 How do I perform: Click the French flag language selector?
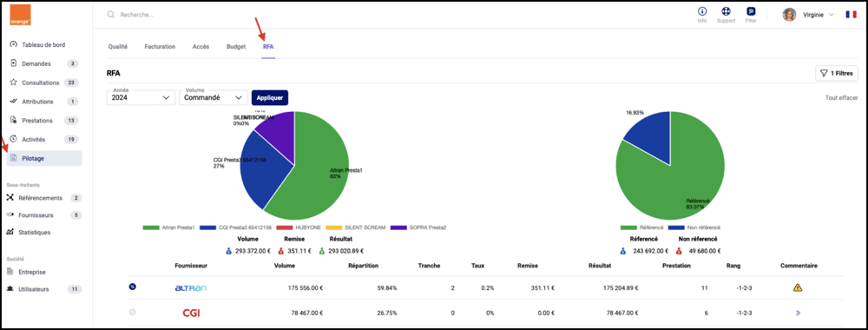point(851,15)
